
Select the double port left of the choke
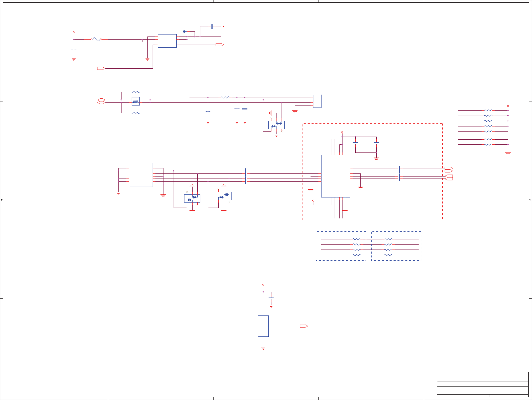click(x=102, y=101)
